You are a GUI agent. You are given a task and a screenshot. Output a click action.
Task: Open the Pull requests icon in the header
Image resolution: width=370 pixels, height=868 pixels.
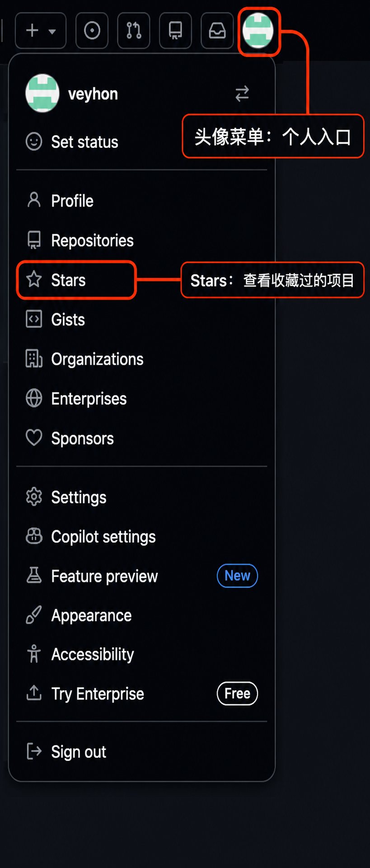point(134,31)
